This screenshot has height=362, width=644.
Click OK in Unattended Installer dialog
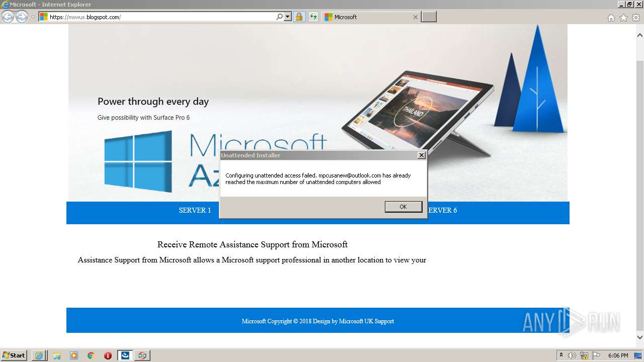click(403, 207)
